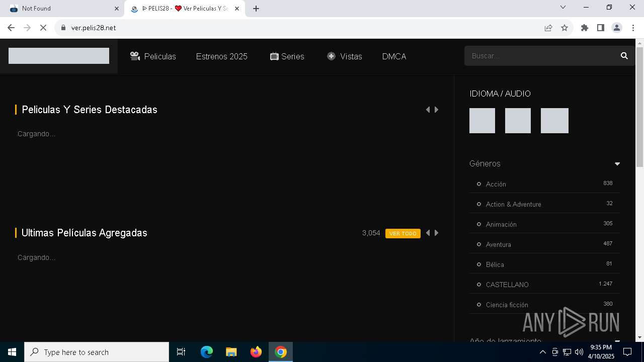
Task: Open the DMCA menu item
Action: click(394, 56)
